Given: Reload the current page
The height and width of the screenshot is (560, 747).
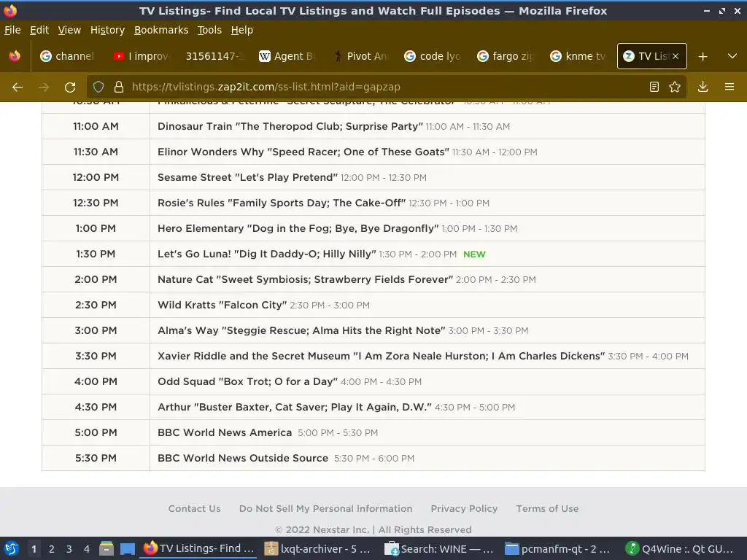Looking at the screenshot, I should point(70,87).
